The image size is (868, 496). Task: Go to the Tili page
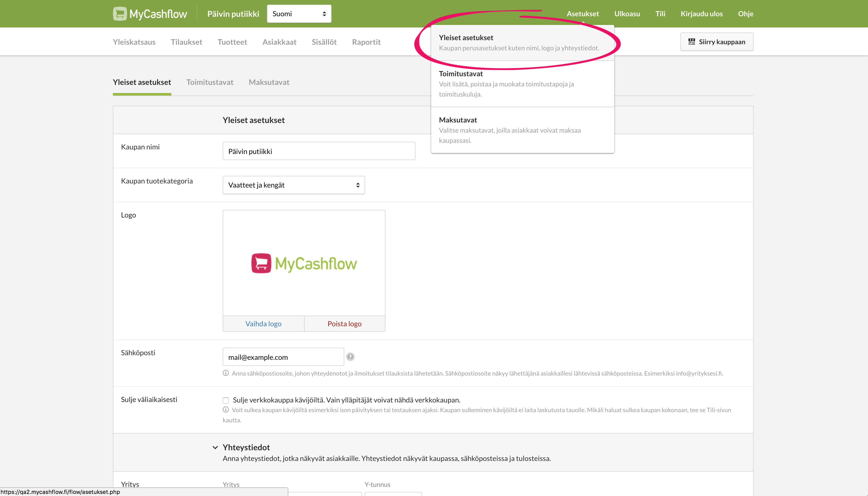pos(660,14)
